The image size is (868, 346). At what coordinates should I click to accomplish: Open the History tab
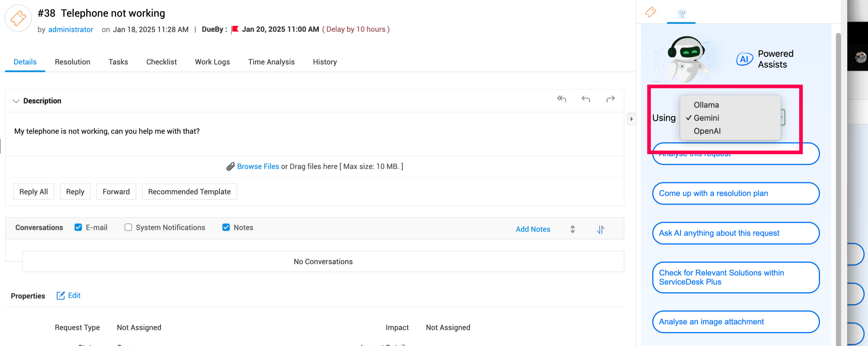(x=325, y=62)
